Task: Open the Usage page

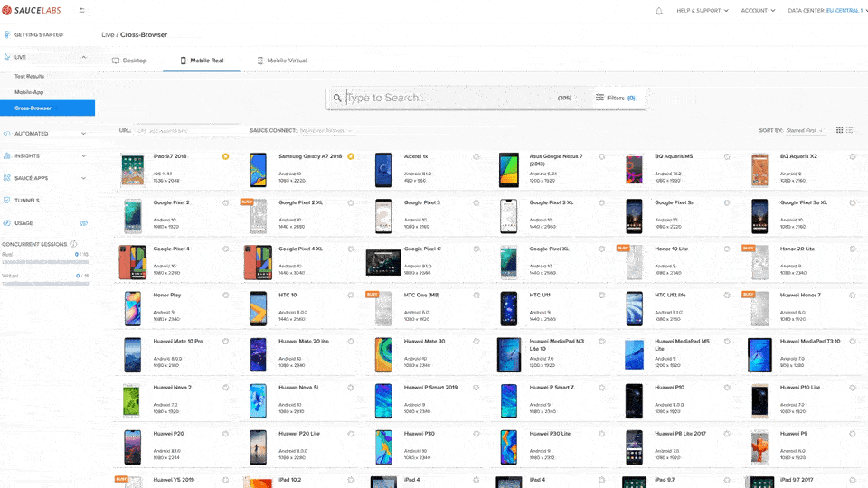Action: tap(24, 223)
